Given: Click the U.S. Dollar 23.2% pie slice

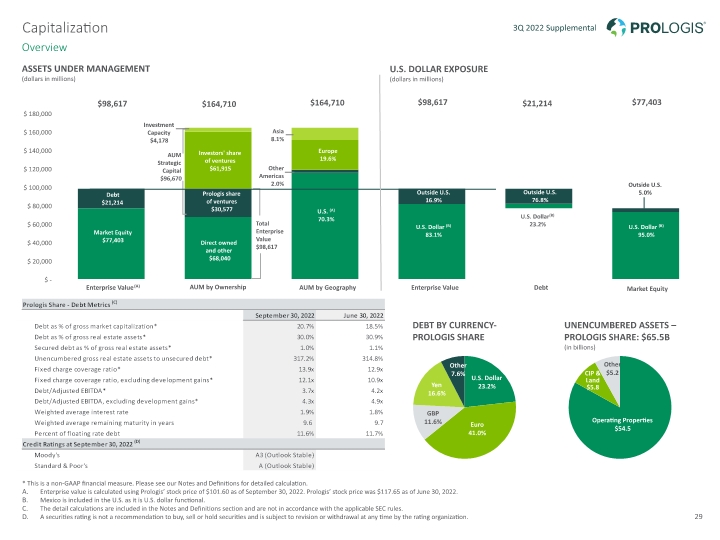Looking at the screenshot, I should (487, 382).
